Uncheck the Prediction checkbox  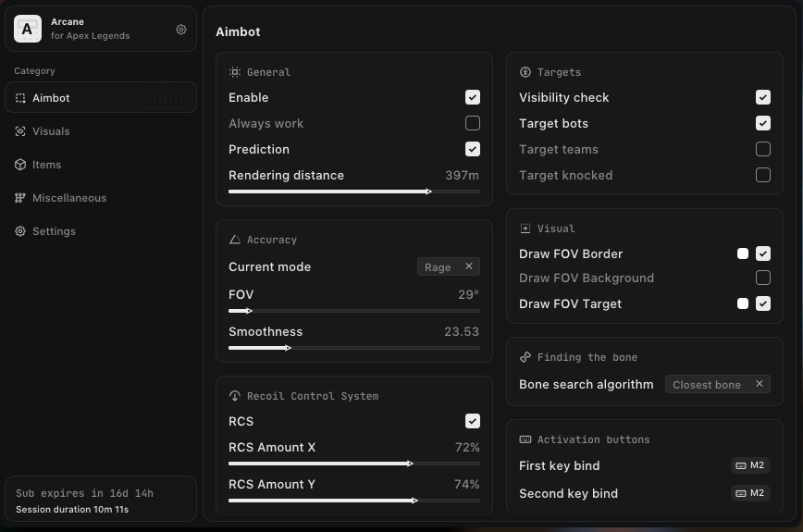pos(473,149)
